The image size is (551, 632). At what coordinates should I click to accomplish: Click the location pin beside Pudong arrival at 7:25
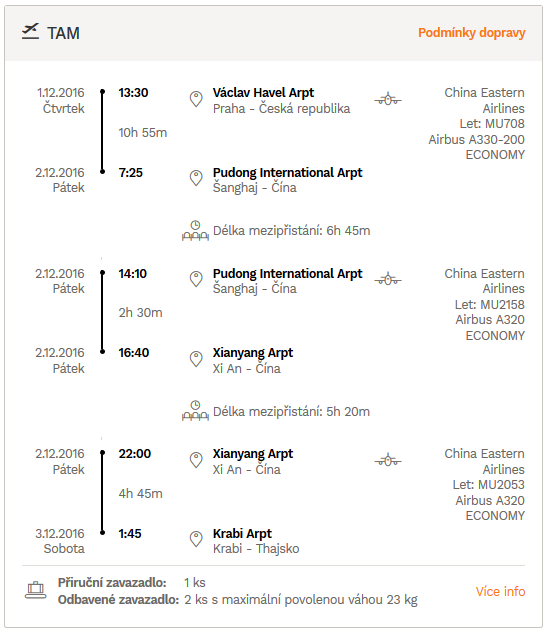click(196, 178)
